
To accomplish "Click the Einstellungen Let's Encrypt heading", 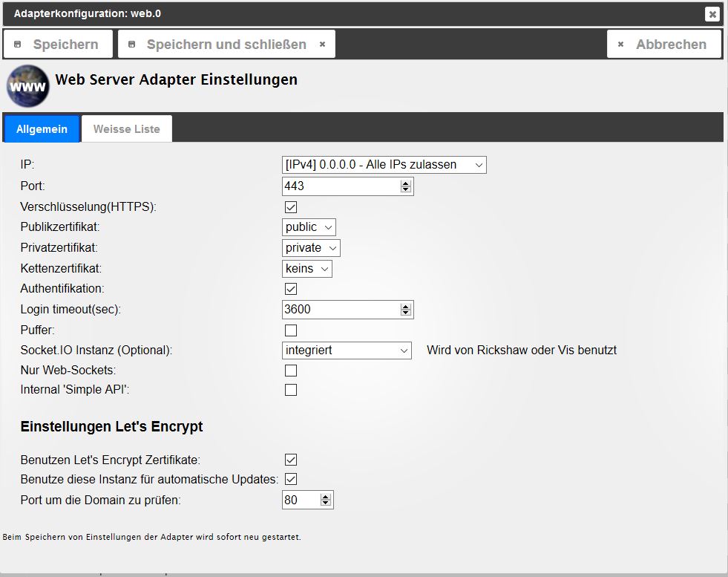I will click(111, 426).
